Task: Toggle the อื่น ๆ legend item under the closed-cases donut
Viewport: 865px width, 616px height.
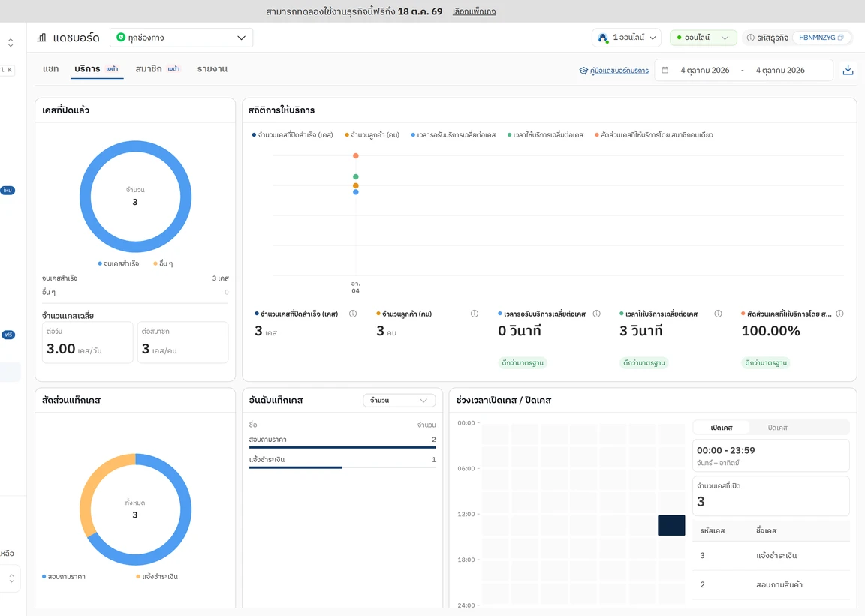Action: (163, 263)
